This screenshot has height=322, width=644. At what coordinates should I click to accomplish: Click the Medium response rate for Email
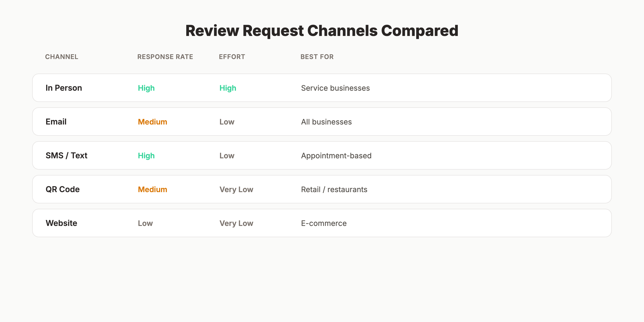152,122
